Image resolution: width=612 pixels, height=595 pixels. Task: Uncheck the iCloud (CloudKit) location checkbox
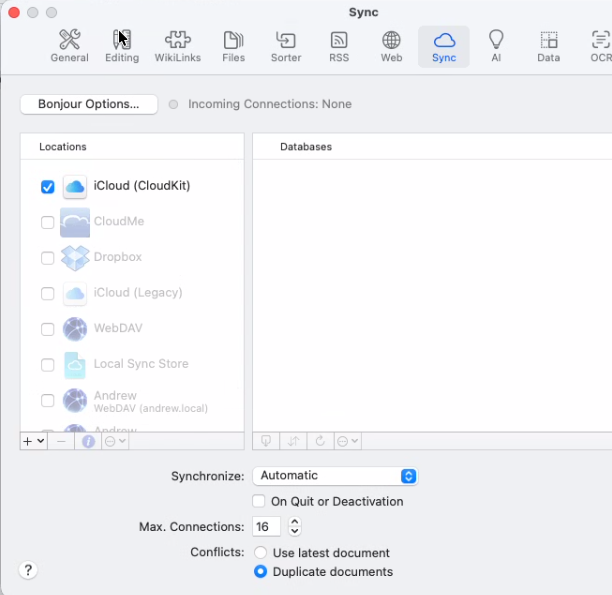tap(47, 187)
